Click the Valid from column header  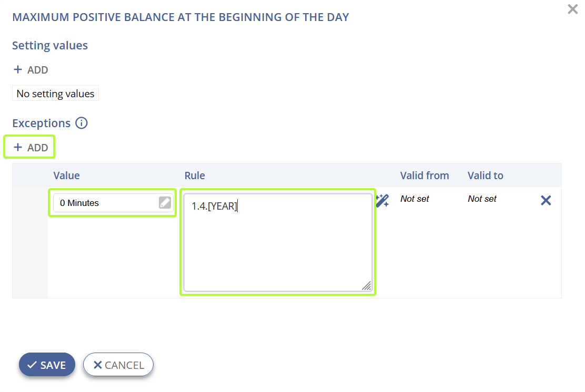425,176
